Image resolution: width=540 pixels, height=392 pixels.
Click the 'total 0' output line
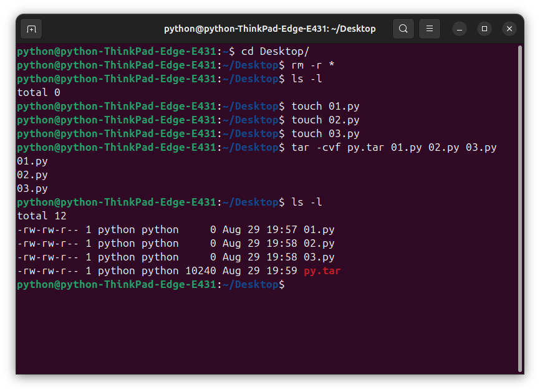pos(39,93)
